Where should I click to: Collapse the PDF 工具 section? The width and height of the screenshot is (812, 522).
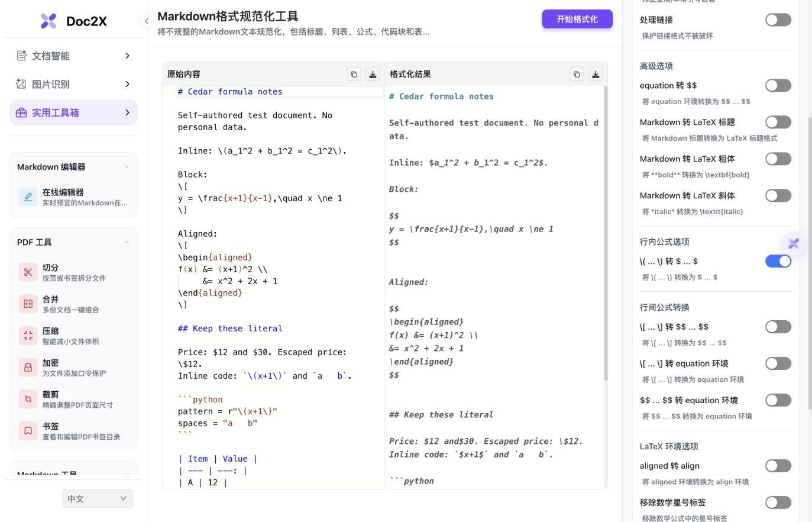tap(127, 242)
